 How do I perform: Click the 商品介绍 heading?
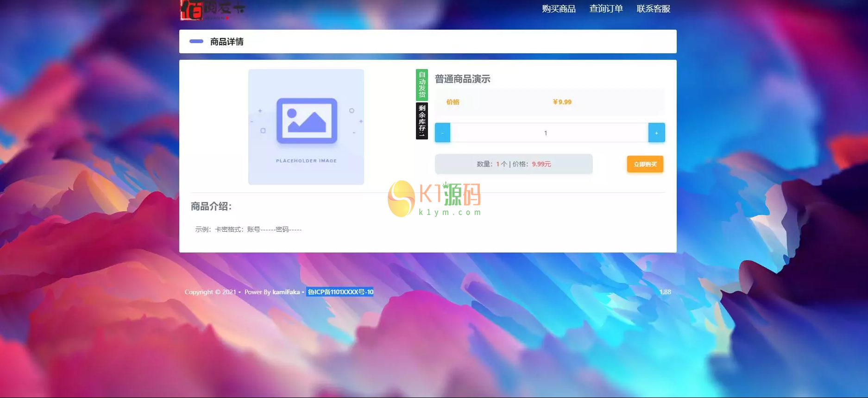(211, 206)
